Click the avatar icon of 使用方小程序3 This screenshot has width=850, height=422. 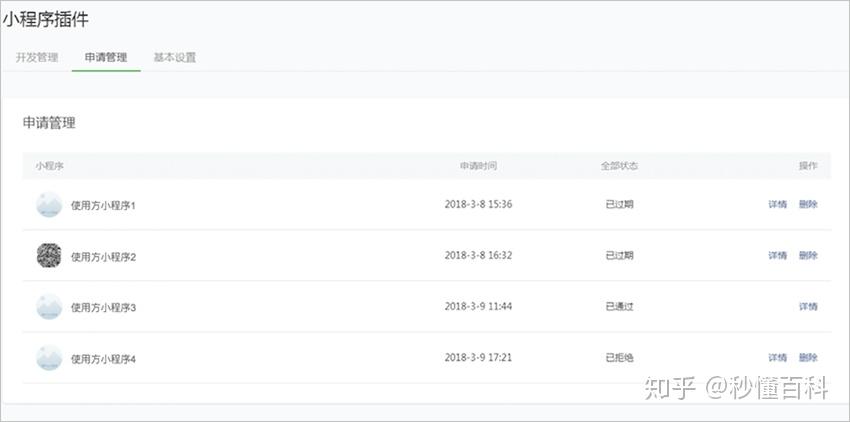click(49, 307)
